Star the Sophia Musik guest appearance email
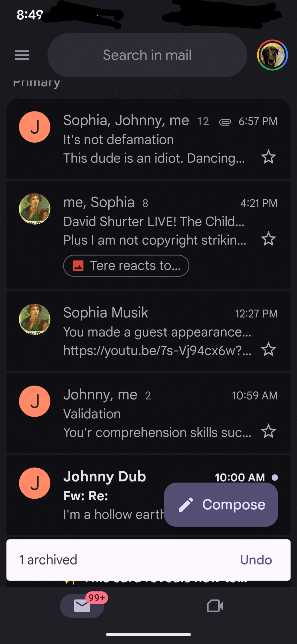This screenshot has width=297, height=644. (268, 349)
